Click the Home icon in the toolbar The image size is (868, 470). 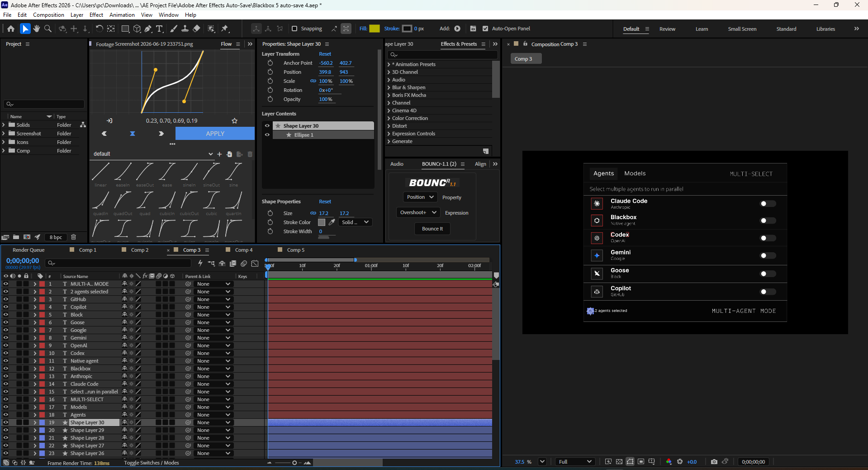point(11,29)
